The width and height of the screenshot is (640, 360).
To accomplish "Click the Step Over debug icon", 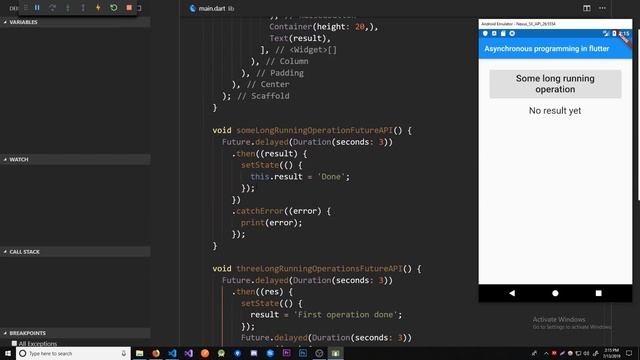I will [52, 8].
